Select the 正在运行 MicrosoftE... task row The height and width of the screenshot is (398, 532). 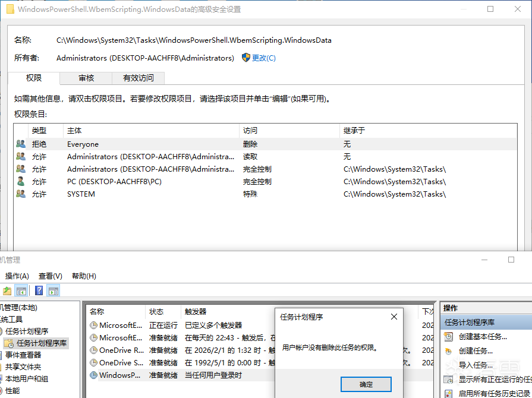point(181,326)
